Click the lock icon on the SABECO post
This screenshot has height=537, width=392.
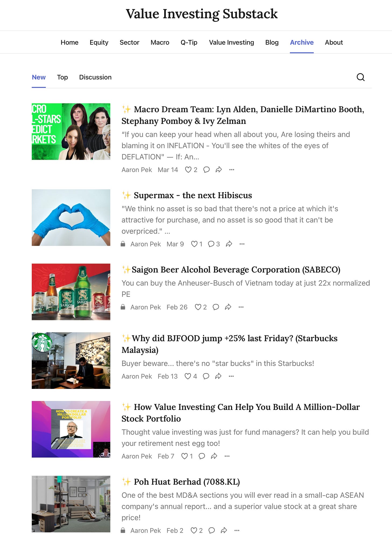(123, 307)
